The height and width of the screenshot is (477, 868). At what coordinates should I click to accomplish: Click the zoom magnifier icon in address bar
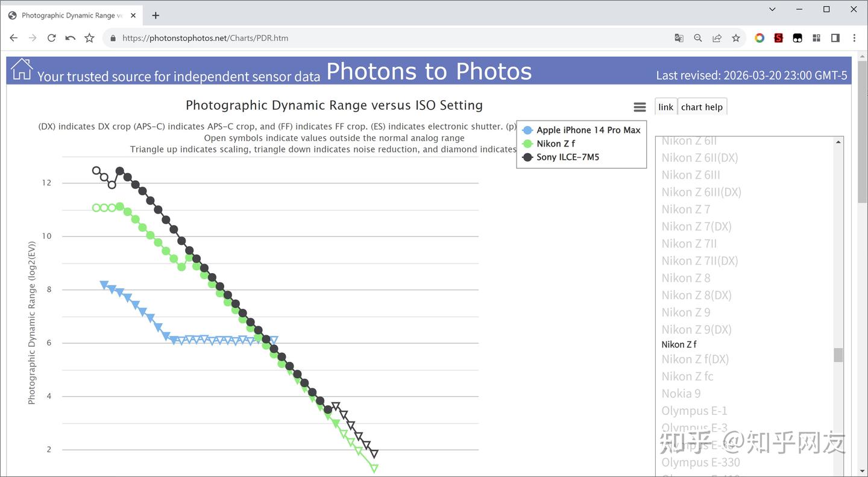[x=698, y=38]
